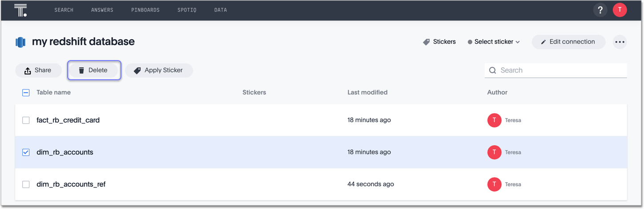Image resolution: width=644 pixels, height=209 pixels.
Task: Open the user profile avatar in top bar
Action: pos(620,10)
